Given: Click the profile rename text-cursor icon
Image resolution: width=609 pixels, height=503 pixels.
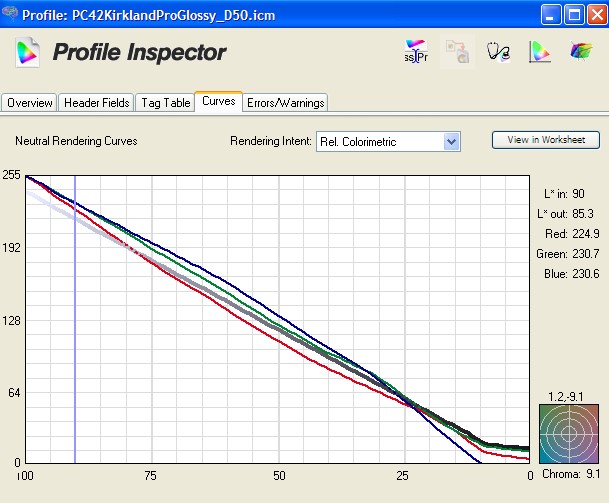Looking at the screenshot, I should tap(415, 52).
